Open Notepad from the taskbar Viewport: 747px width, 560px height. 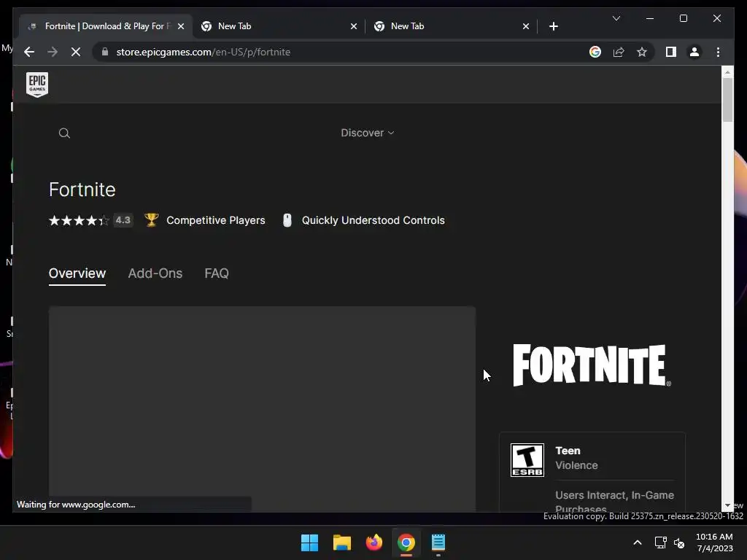438,542
